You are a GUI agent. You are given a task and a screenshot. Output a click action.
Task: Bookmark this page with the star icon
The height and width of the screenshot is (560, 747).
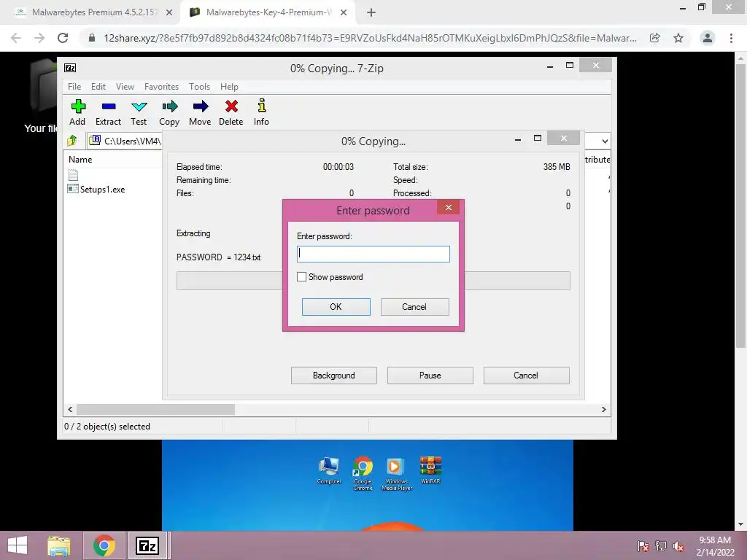click(678, 38)
